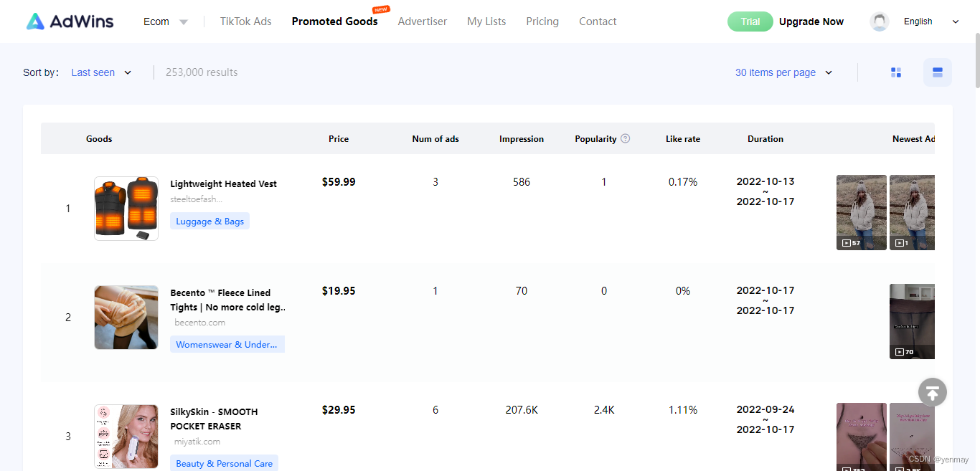Click the Beauty & Personal Care tag

[x=224, y=464]
